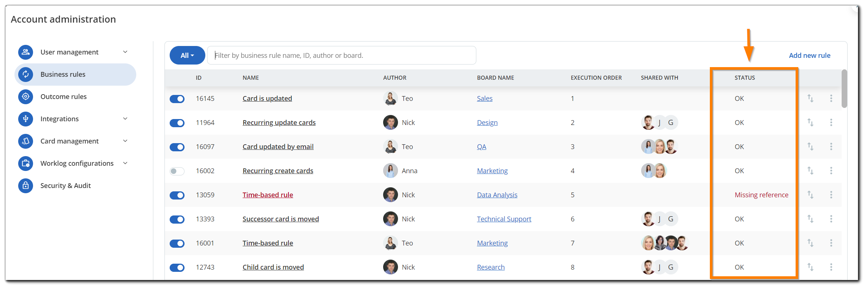Select Business rules in sidebar

tap(63, 75)
